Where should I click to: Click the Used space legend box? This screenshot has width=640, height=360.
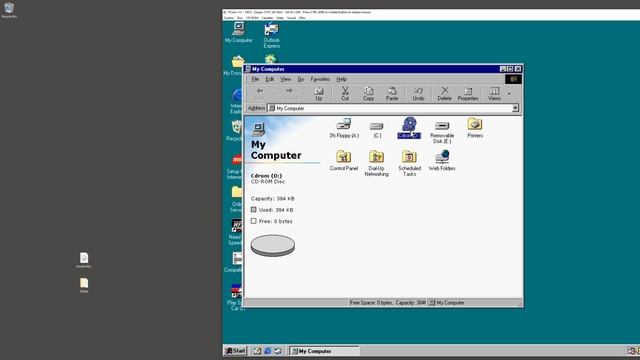coord(253,210)
